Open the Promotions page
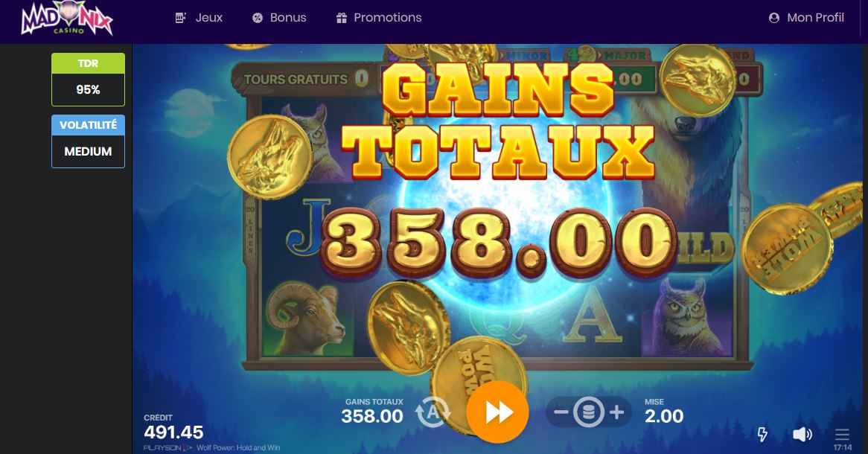The width and height of the screenshot is (868, 454). tap(379, 18)
